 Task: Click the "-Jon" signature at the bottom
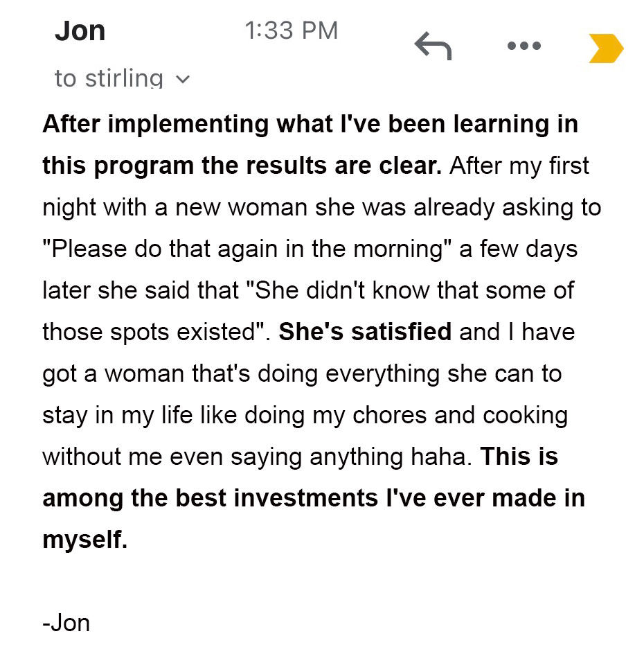(66, 623)
